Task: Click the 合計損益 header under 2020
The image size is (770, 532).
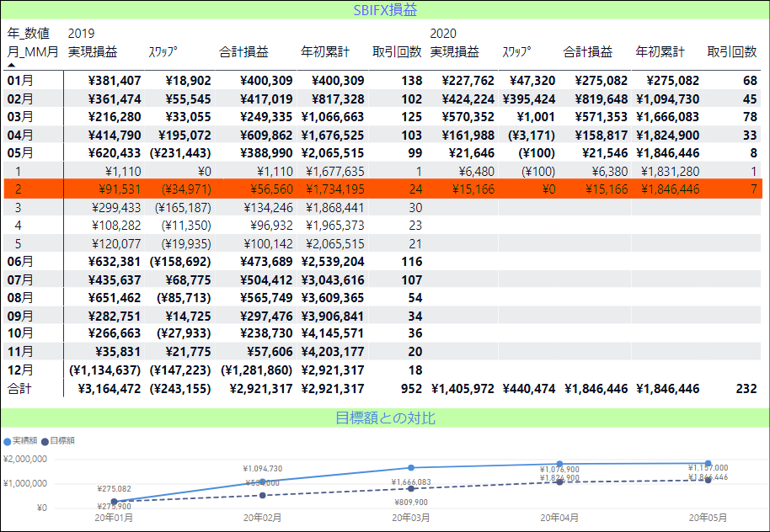Action: pyautogui.click(x=588, y=51)
